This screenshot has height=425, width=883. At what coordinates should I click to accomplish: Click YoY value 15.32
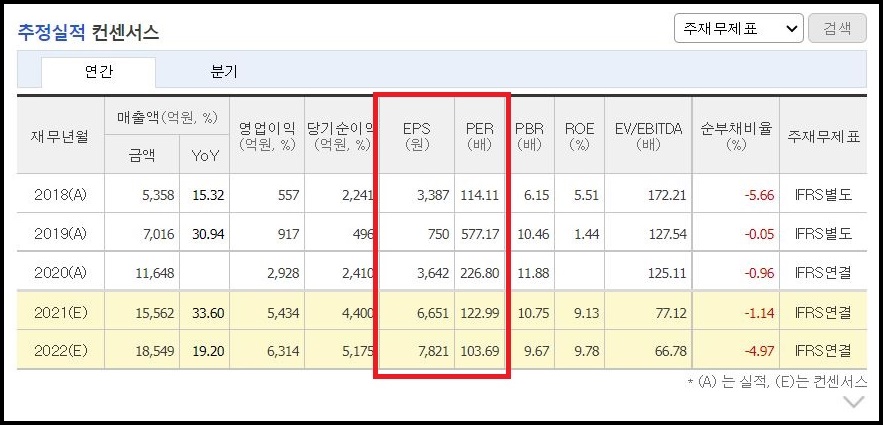coord(208,195)
